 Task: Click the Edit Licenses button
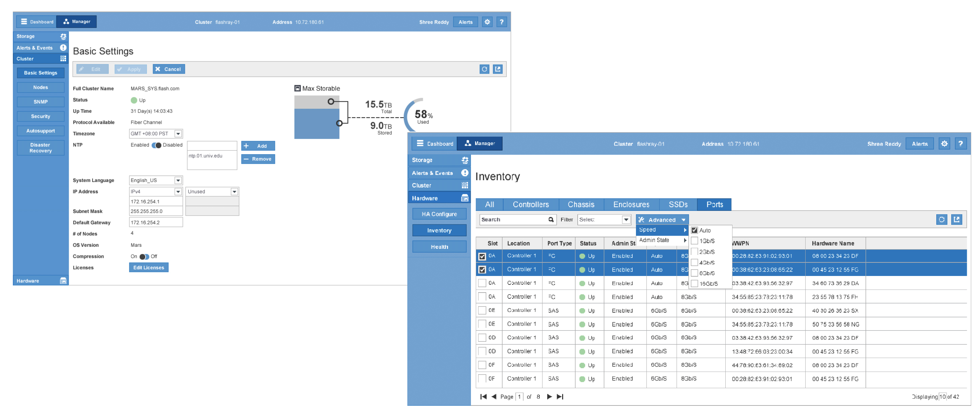point(148,267)
